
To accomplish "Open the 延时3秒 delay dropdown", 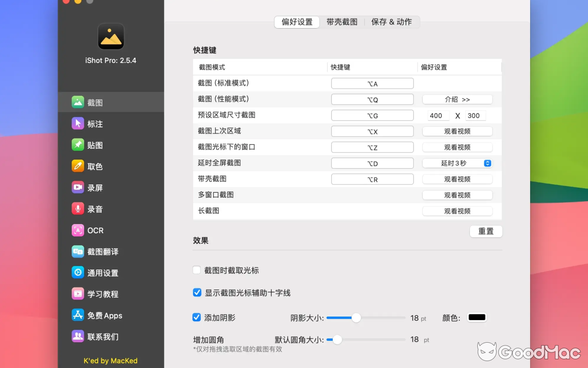I will 457,163.
